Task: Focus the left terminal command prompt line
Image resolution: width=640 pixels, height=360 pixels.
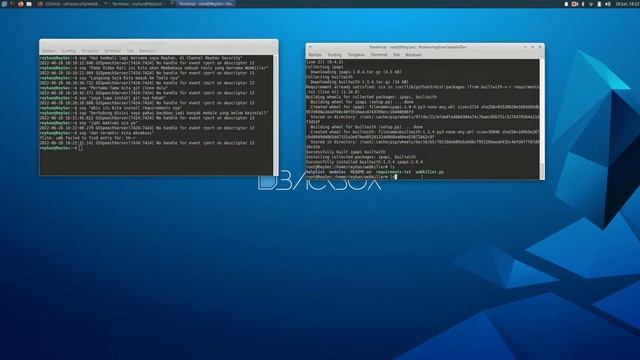Action: (156, 148)
